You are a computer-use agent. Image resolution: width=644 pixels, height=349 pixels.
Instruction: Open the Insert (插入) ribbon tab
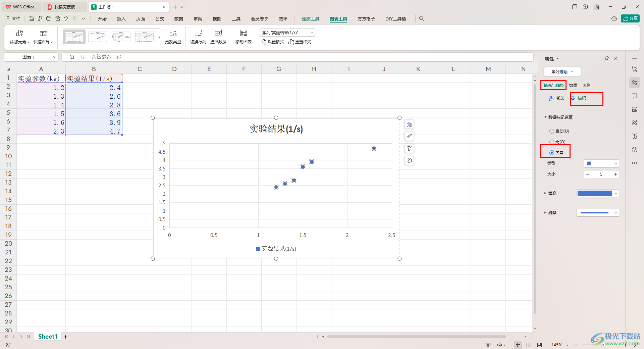[121, 19]
